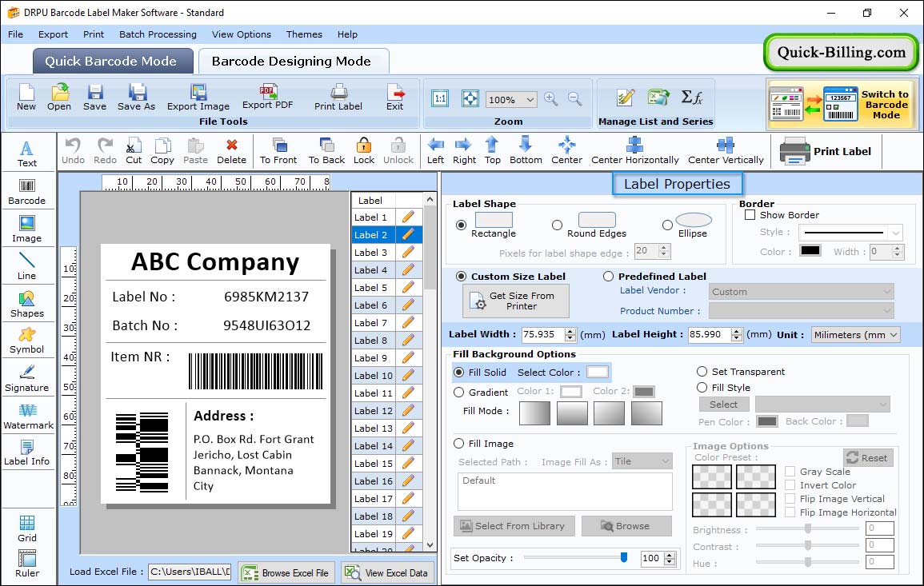The image size is (924, 586).
Task: Set zoom to 1:1 actual size
Action: click(x=440, y=99)
